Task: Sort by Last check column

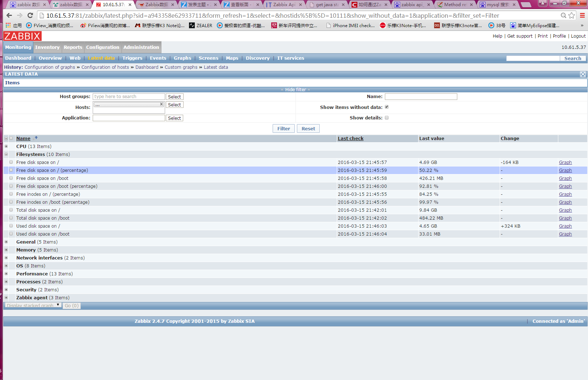Action: [x=350, y=138]
